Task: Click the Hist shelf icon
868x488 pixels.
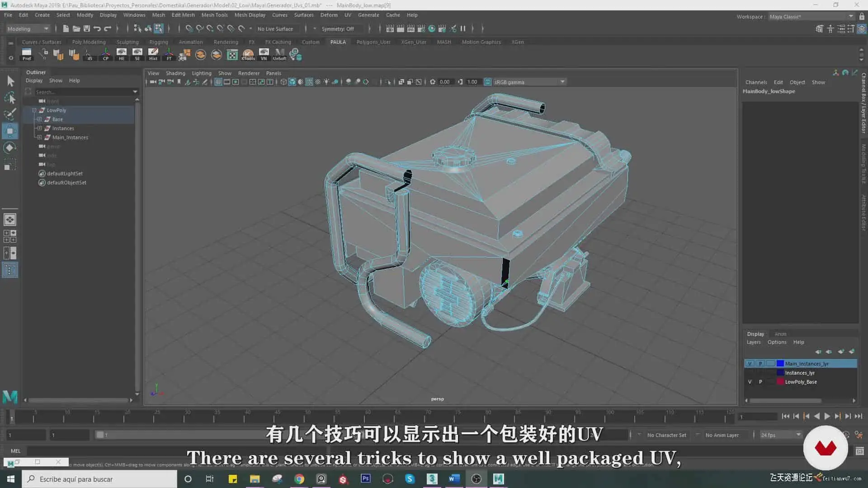Action: (153, 55)
